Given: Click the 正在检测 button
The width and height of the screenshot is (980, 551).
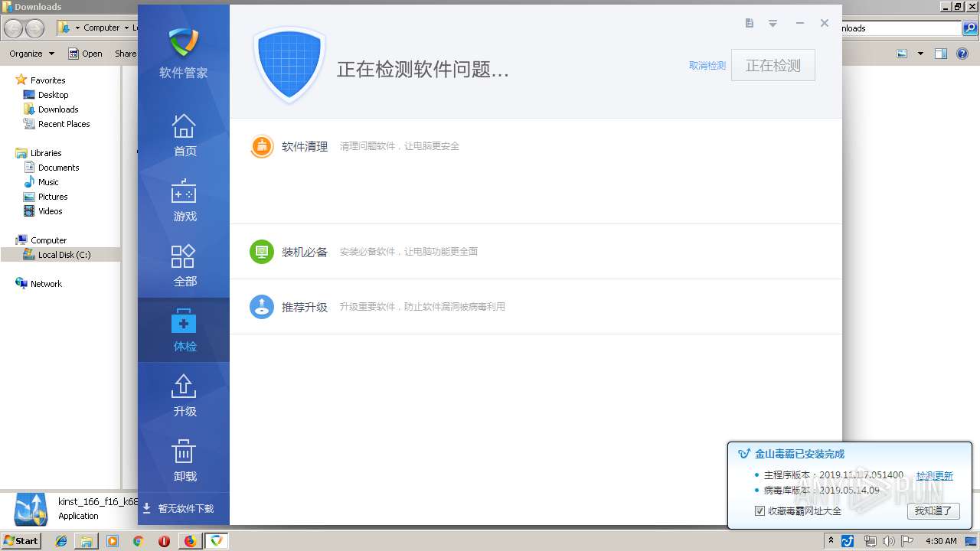Looking at the screenshot, I should [x=773, y=66].
